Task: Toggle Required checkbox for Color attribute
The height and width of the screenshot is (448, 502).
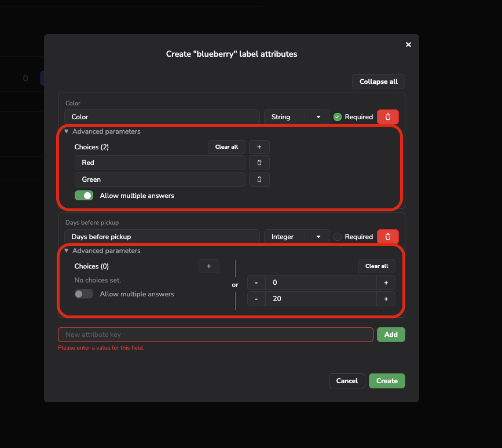Action: coord(338,117)
